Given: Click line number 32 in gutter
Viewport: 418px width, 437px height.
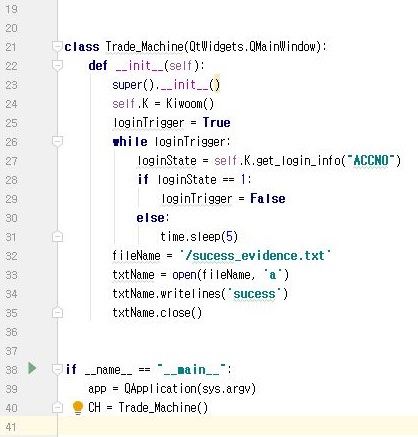Looking at the screenshot, I should 11,256.
